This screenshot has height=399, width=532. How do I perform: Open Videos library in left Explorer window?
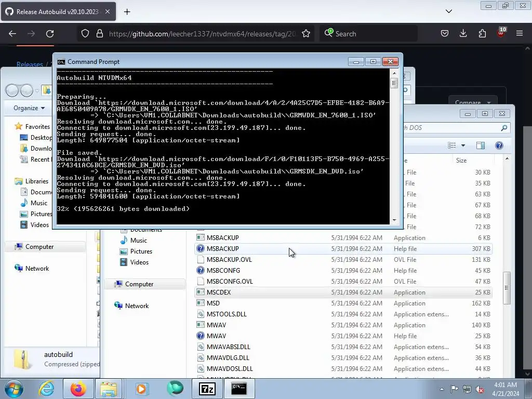[39, 224]
